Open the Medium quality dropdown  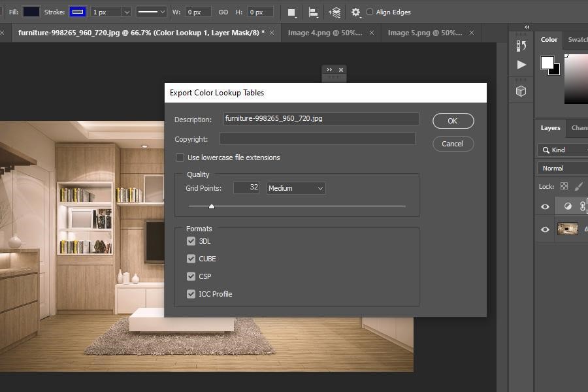[x=296, y=188]
